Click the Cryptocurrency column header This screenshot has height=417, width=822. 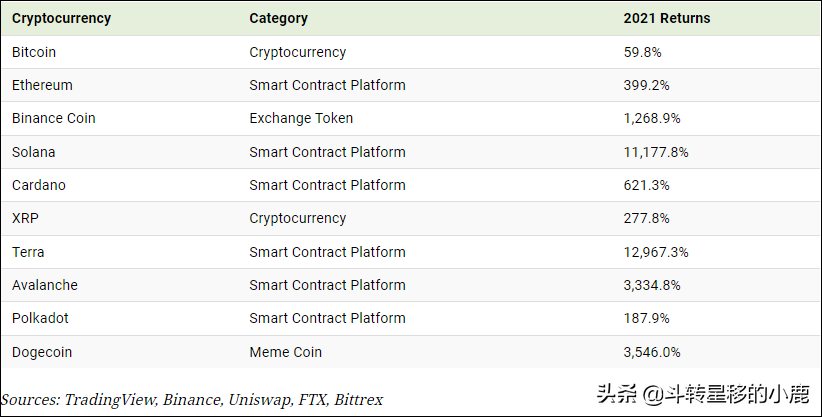[62, 18]
